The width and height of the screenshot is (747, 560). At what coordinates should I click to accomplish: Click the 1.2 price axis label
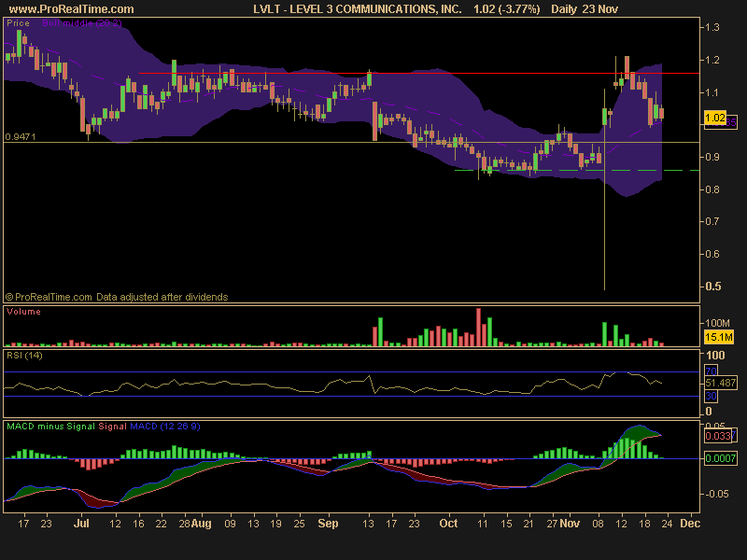click(x=712, y=60)
